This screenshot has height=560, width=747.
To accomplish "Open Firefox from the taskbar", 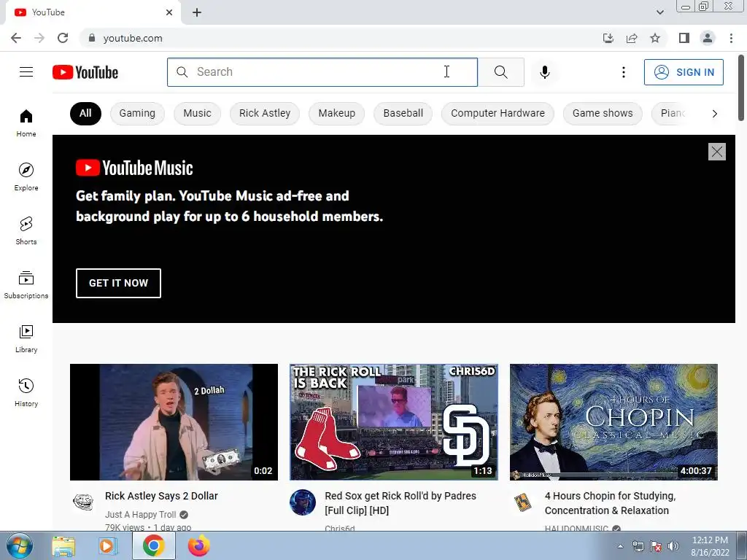I will click(x=198, y=545).
